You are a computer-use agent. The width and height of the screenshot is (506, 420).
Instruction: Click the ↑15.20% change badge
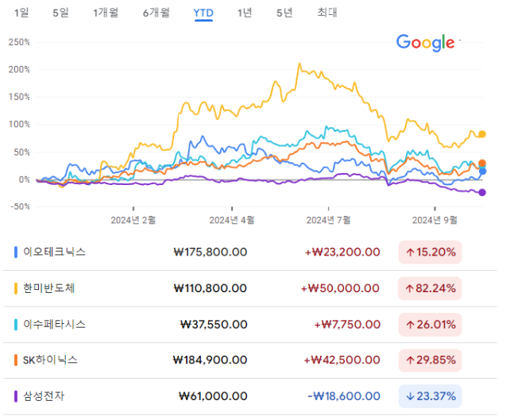point(431,252)
